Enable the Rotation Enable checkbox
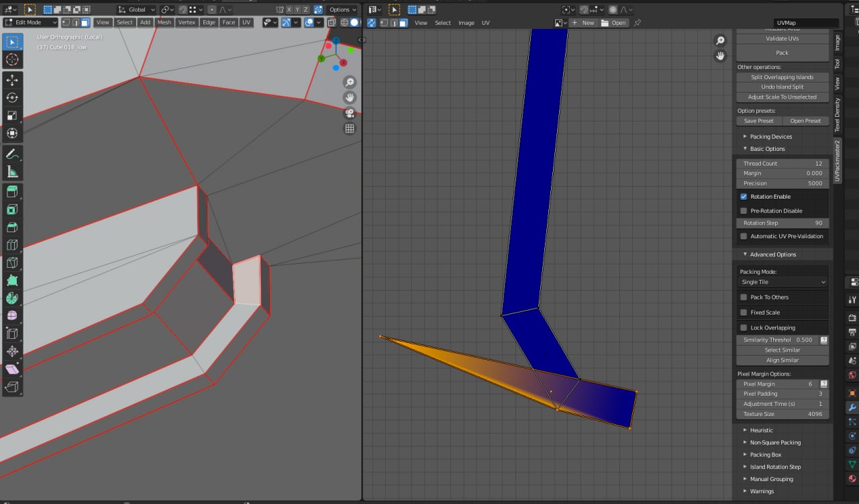Image resolution: width=859 pixels, height=504 pixels. [744, 197]
